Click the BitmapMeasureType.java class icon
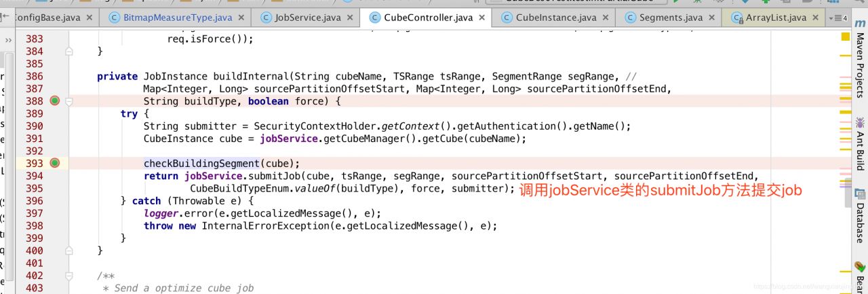This screenshot has height=294, width=868. [x=113, y=18]
